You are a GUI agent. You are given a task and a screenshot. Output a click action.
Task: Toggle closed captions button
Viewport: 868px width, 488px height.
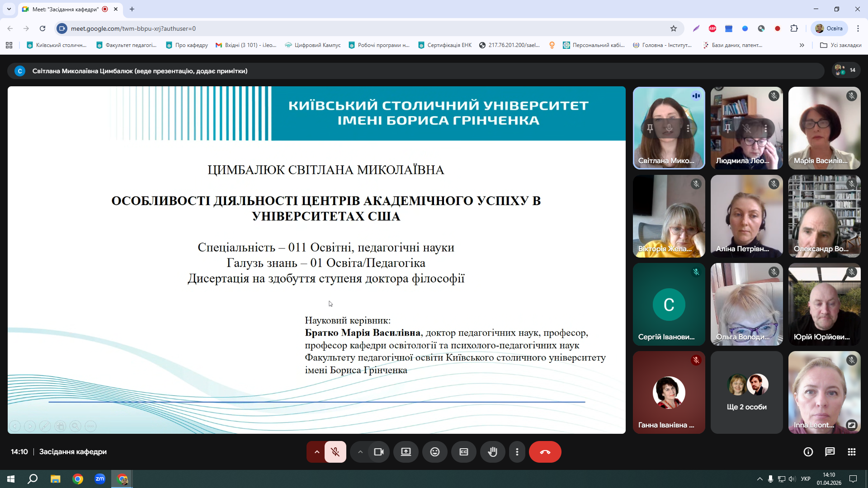463,452
